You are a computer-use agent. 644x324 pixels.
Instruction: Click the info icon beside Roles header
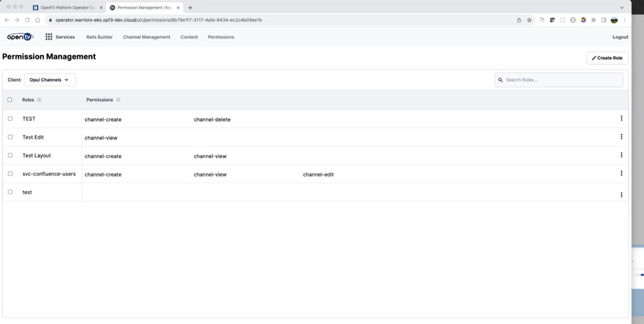tap(39, 100)
